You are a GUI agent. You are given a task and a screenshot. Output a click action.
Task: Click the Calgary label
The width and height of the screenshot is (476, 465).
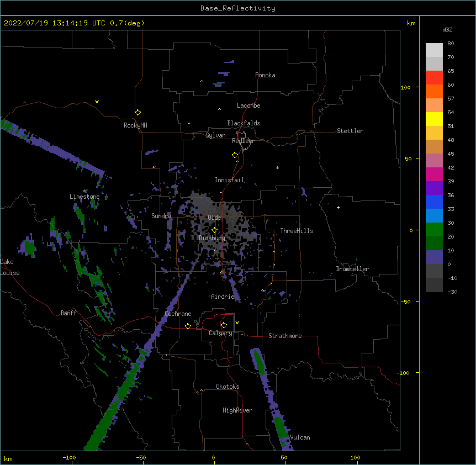click(x=221, y=333)
